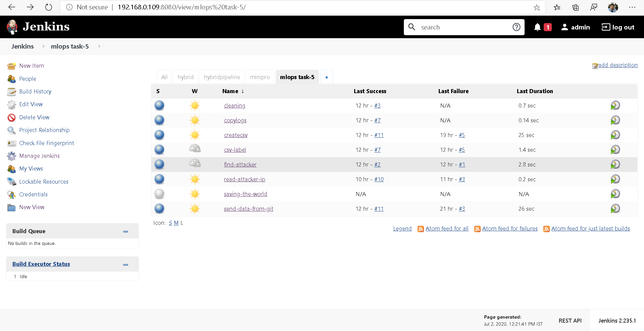Open Lockable Resources link
Screen dimensions: 644x331
click(44, 182)
